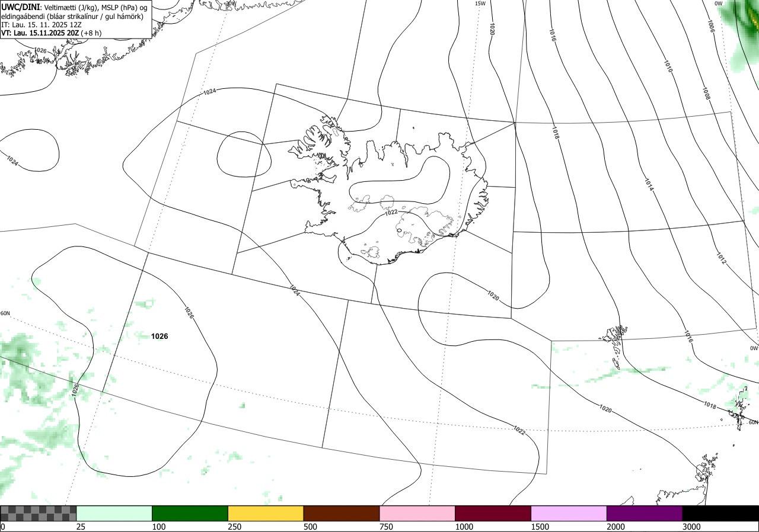Click the grey checkered 0–25 legend swatch
The height and width of the screenshot is (532, 759).
[x=39, y=513]
